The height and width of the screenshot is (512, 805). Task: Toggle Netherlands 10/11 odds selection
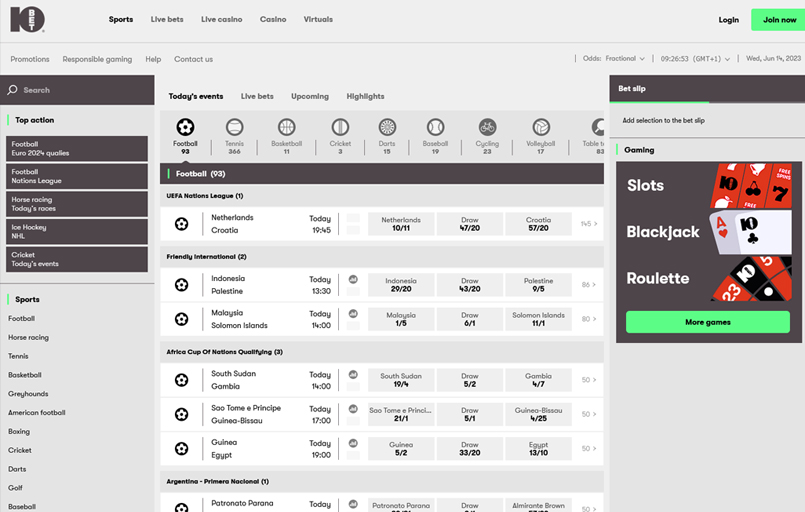click(x=401, y=224)
